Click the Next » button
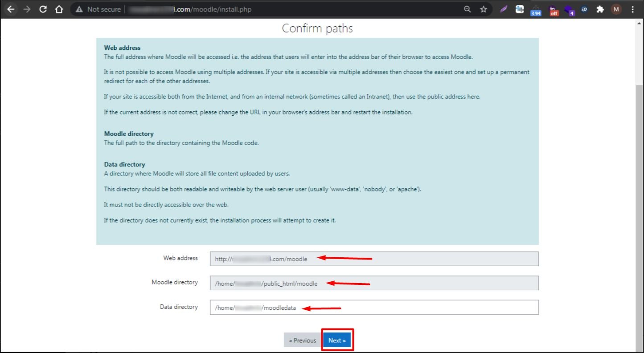The height and width of the screenshot is (353, 644). [337, 341]
